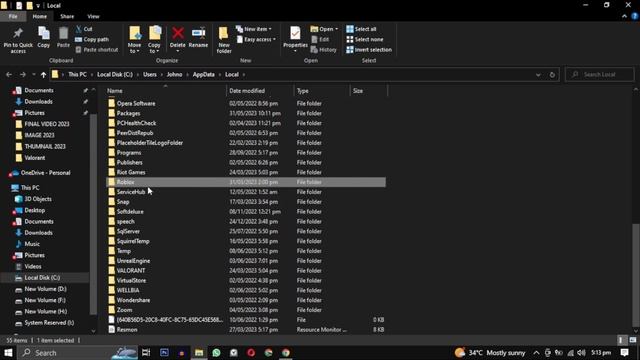Click the Search Local input field
The width and height of the screenshot is (640, 360).
pyautogui.click(x=600, y=75)
